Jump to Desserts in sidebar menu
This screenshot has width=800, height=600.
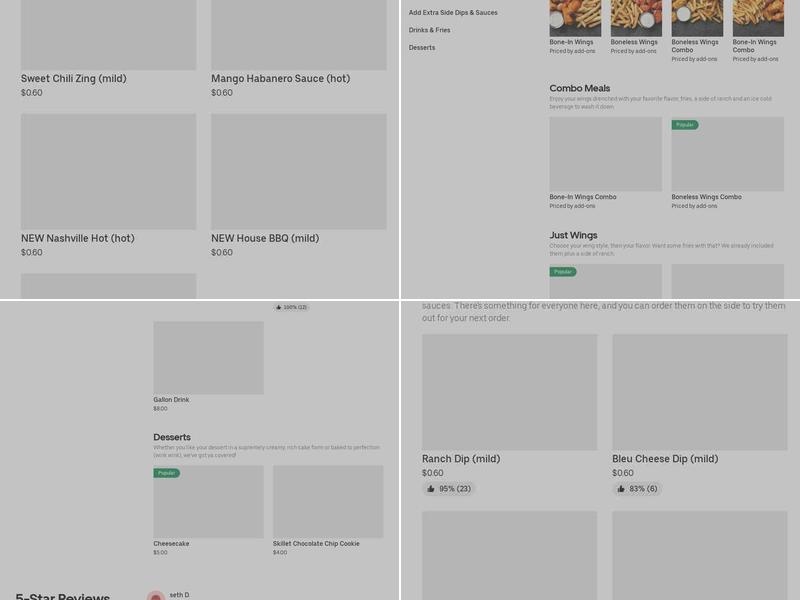point(422,48)
